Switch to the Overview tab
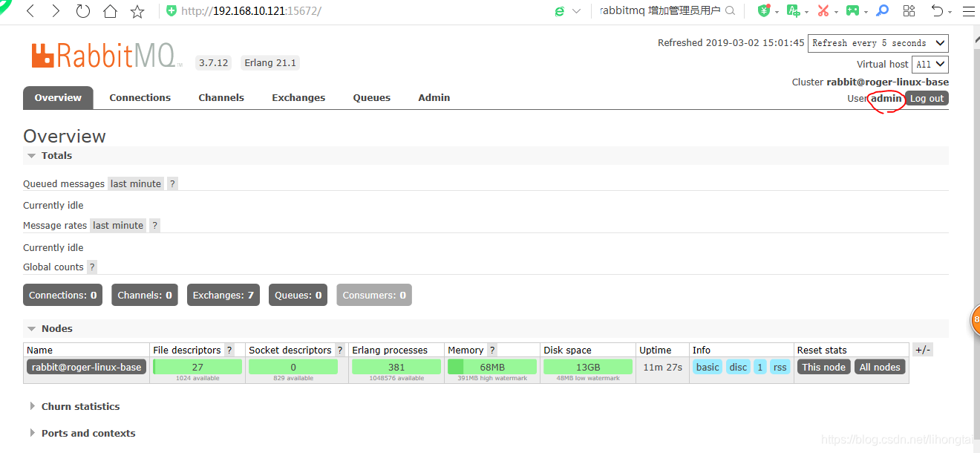This screenshot has width=980, height=453. click(x=58, y=98)
